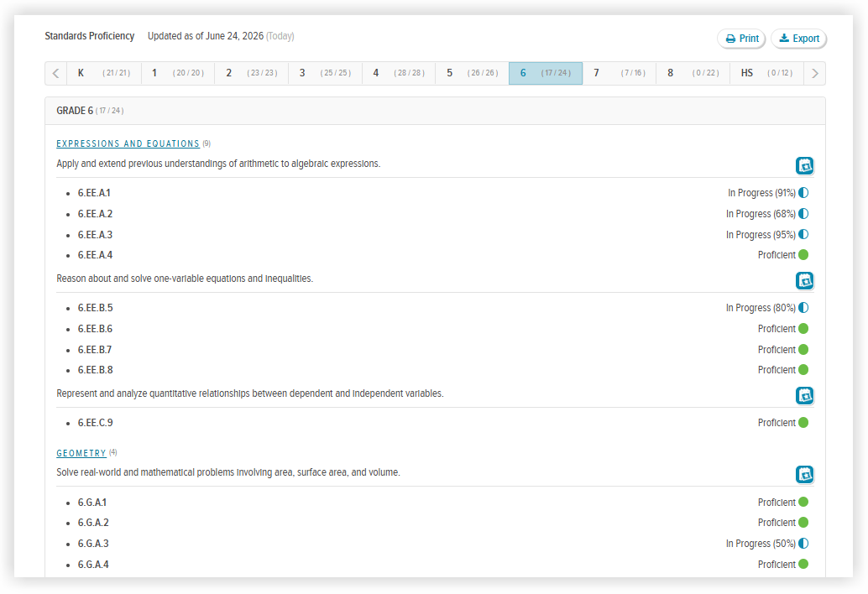The width and height of the screenshot is (868, 594).
Task: Switch to the Grade 7 tab
Action: pyautogui.click(x=619, y=74)
